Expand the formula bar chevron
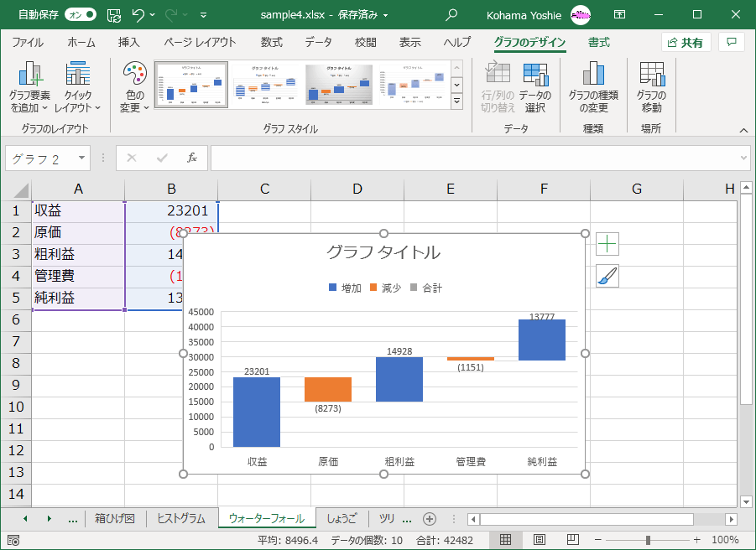The image size is (756, 550). pos(743,158)
